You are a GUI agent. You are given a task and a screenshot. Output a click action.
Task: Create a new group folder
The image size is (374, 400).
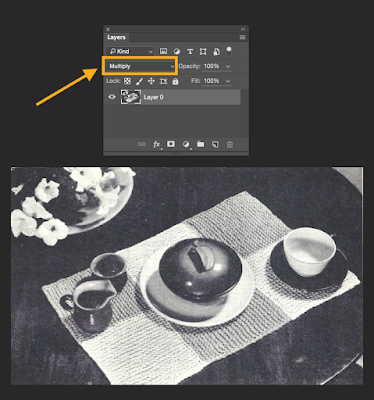pos(200,144)
